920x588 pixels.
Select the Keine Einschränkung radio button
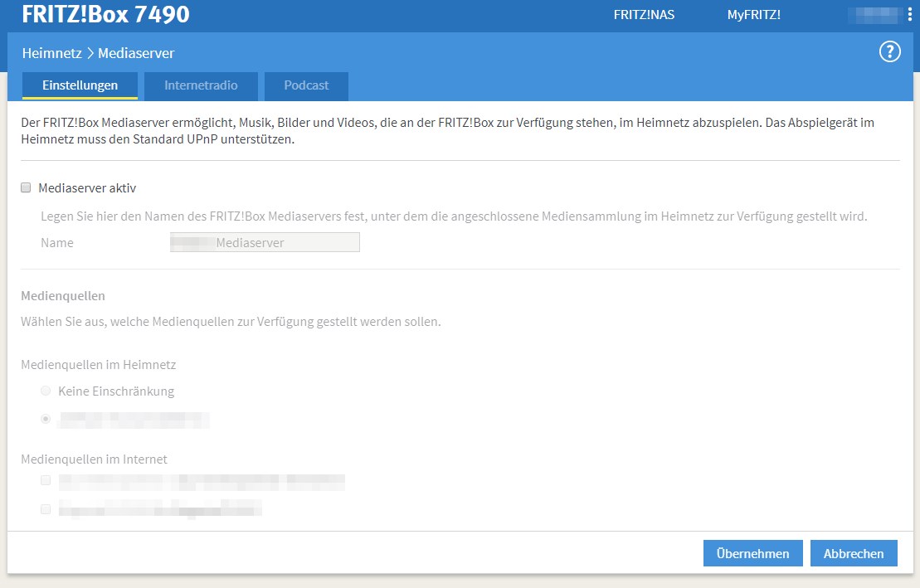46,391
